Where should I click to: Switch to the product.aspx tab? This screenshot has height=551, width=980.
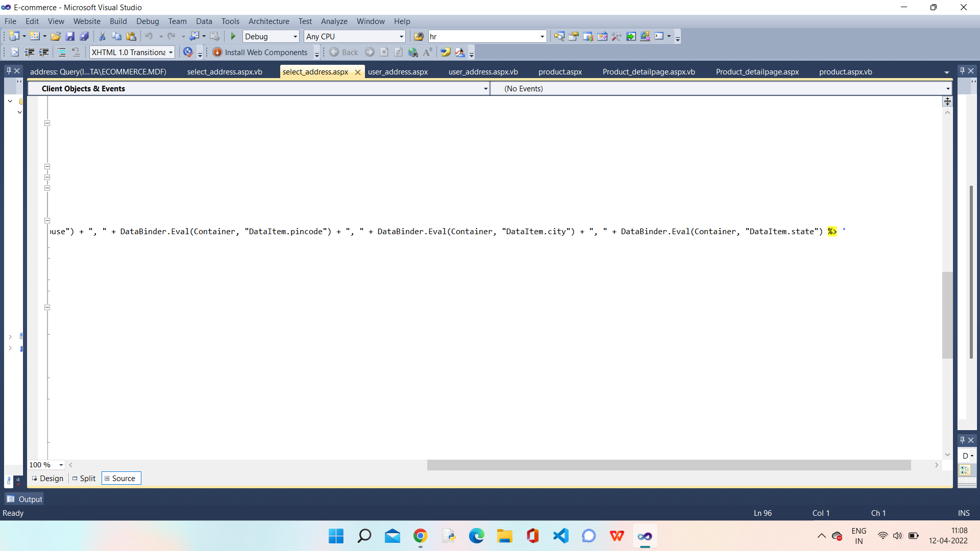tap(560, 72)
